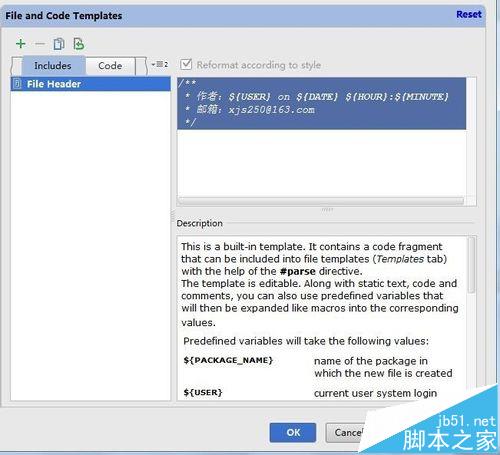The height and width of the screenshot is (455, 500).
Task: Click the ${USER} variable in the description
Action: [203, 392]
